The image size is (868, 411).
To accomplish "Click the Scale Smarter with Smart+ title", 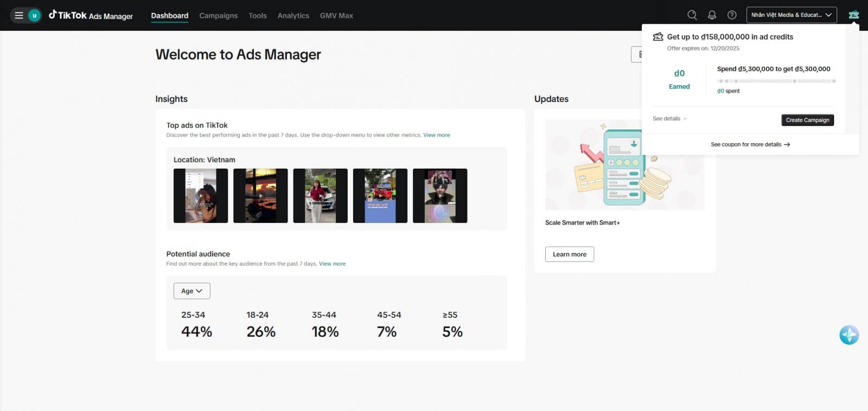I will pyautogui.click(x=582, y=223).
